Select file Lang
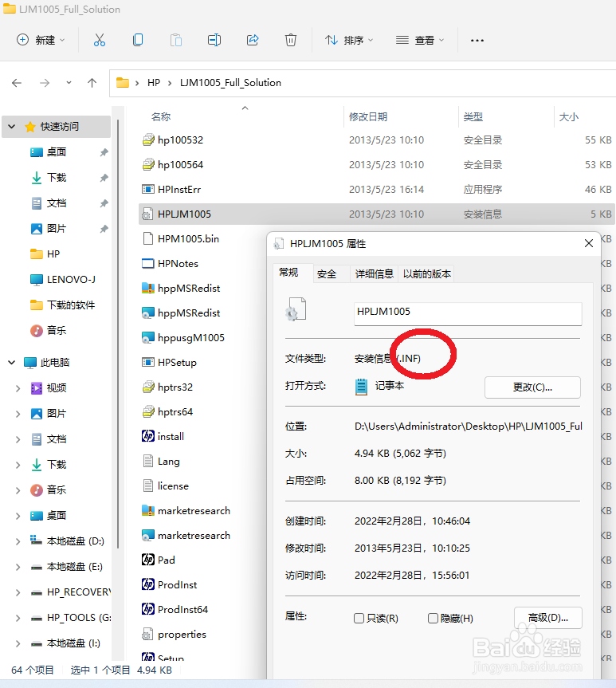This screenshot has height=688, width=616. tap(168, 461)
